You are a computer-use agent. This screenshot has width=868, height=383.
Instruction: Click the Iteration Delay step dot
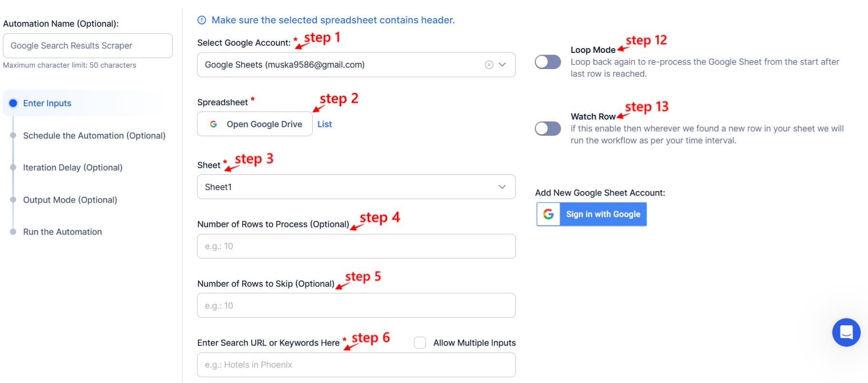click(x=13, y=168)
